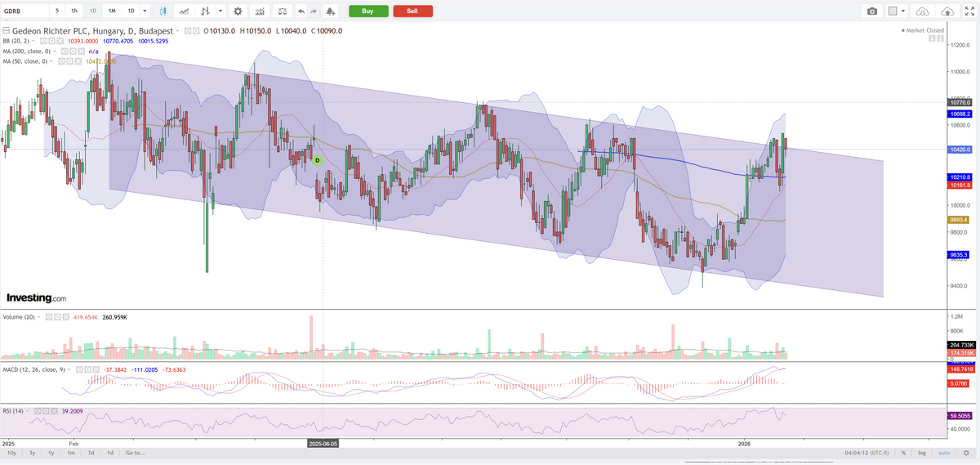The width and height of the screenshot is (980, 465).
Task: Click the undo arrow in toolbar
Action: click(x=301, y=11)
